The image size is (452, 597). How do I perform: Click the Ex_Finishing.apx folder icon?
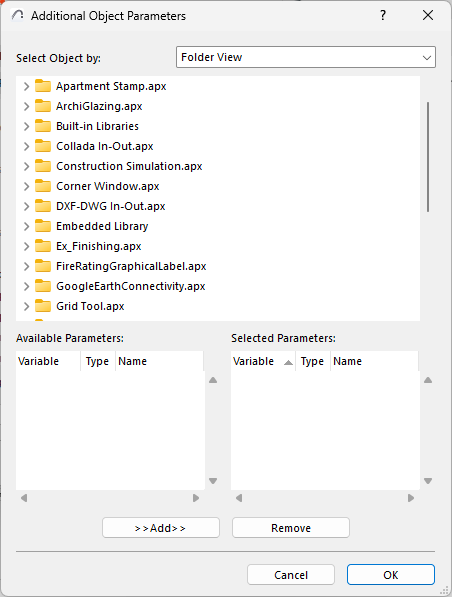pos(43,246)
